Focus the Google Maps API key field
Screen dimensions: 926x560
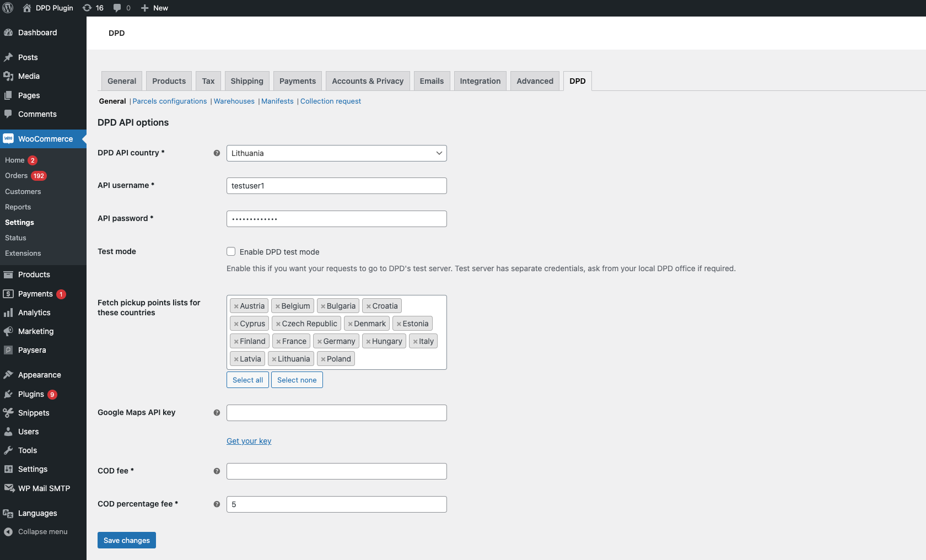point(336,413)
